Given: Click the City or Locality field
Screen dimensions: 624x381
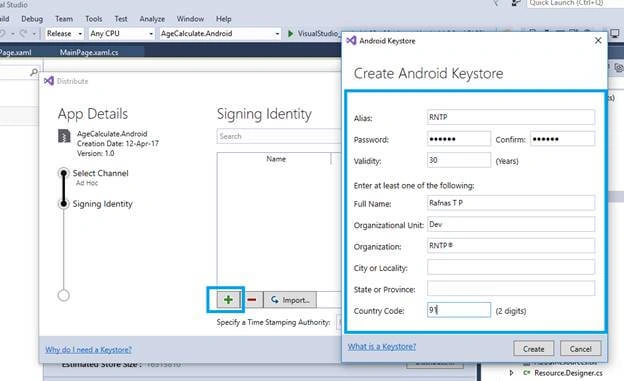Looking at the screenshot, I should (x=511, y=267).
